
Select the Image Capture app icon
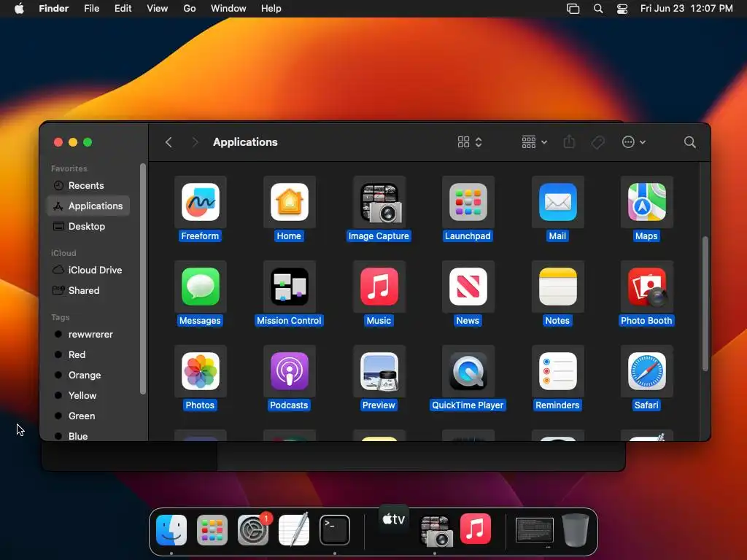tap(379, 203)
